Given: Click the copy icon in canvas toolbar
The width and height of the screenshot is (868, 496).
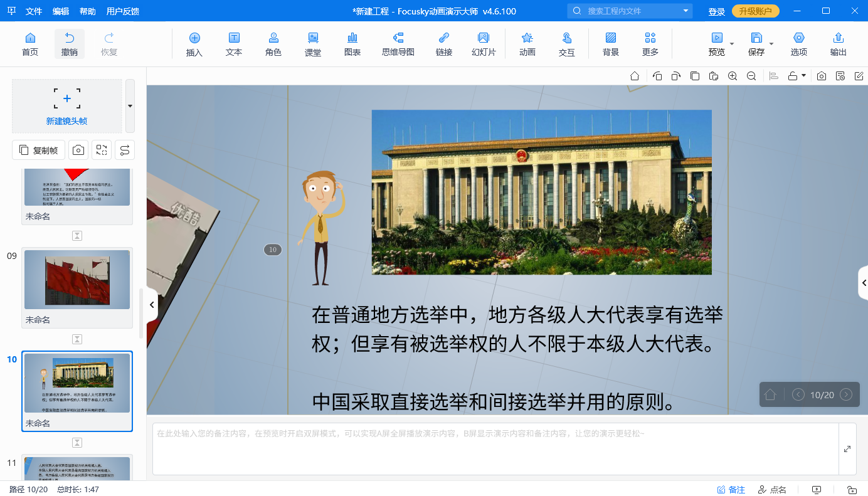Looking at the screenshot, I should (x=695, y=76).
